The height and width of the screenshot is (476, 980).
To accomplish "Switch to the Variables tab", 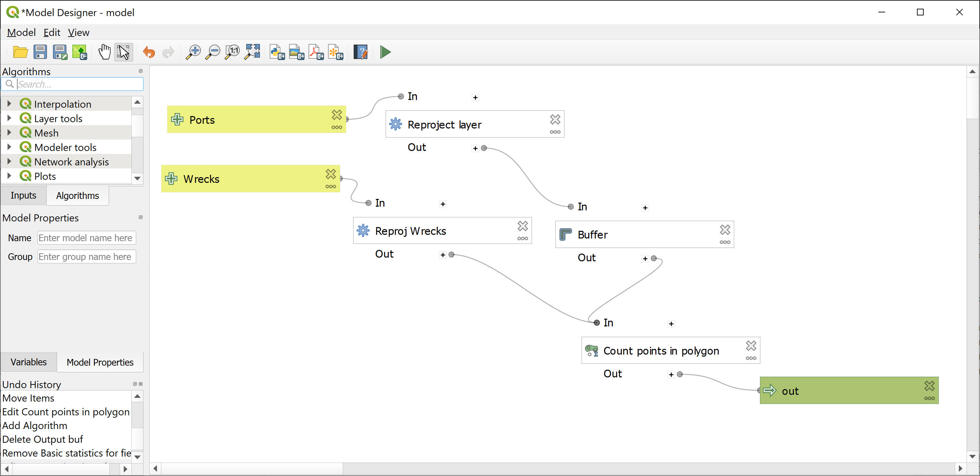I will tap(29, 362).
